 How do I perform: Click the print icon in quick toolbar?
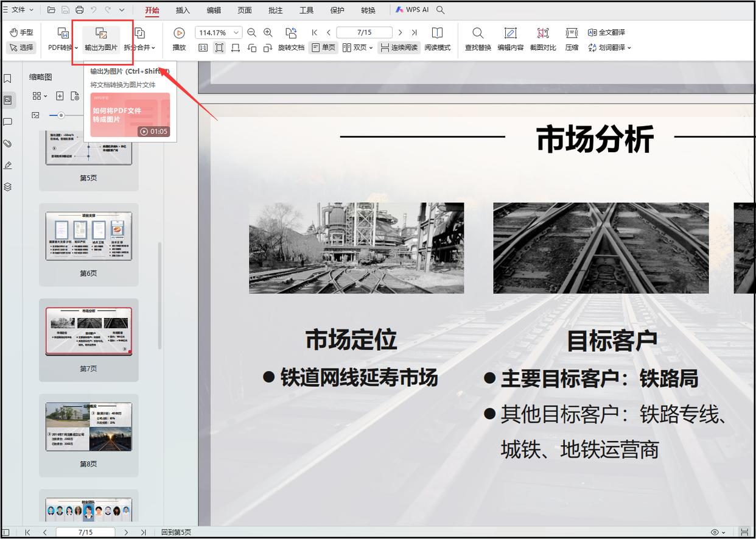point(80,10)
